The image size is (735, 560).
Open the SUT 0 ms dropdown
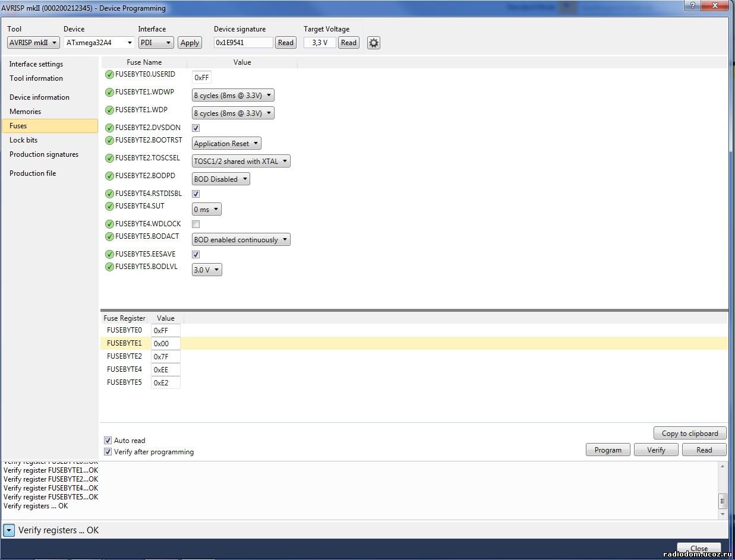(x=207, y=209)
